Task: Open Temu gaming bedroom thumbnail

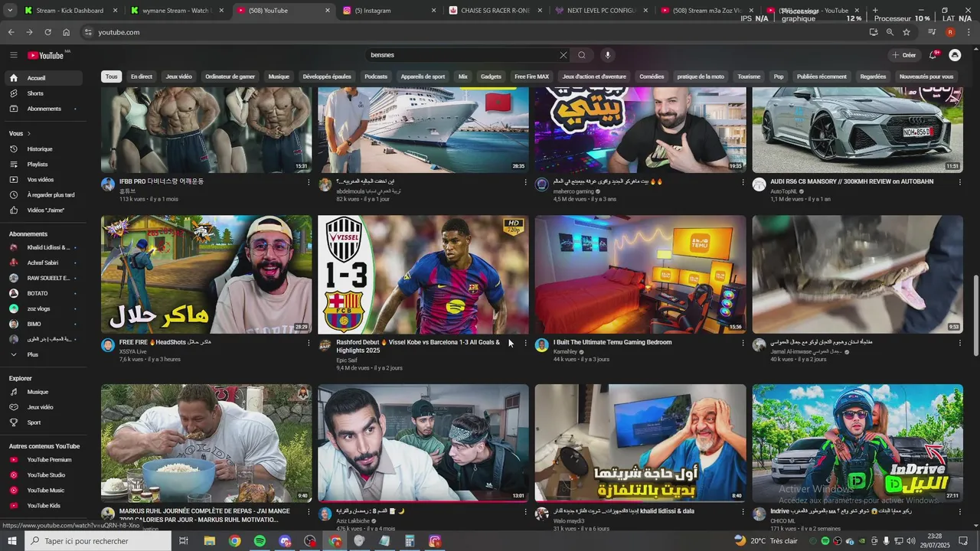Action: point(640,274)
